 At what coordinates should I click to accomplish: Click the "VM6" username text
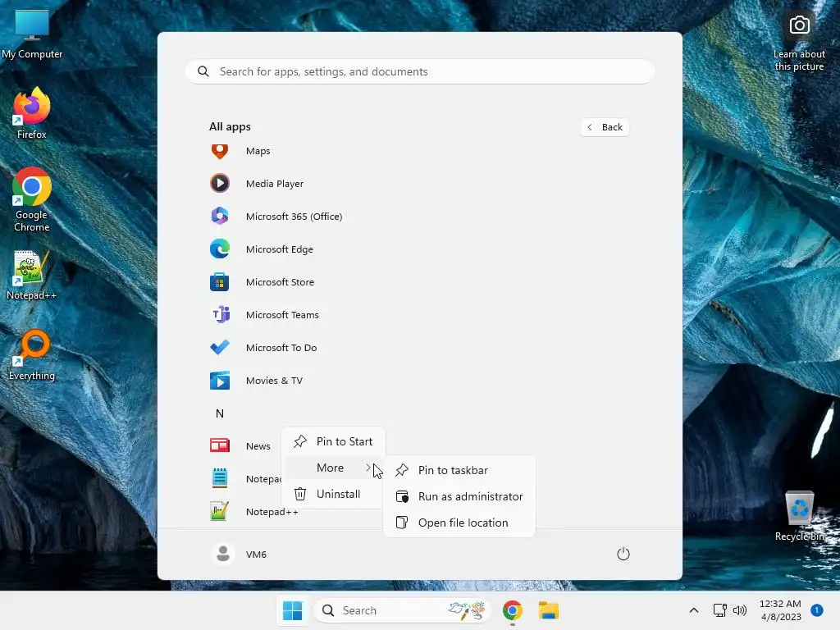(x=256, y=555)
